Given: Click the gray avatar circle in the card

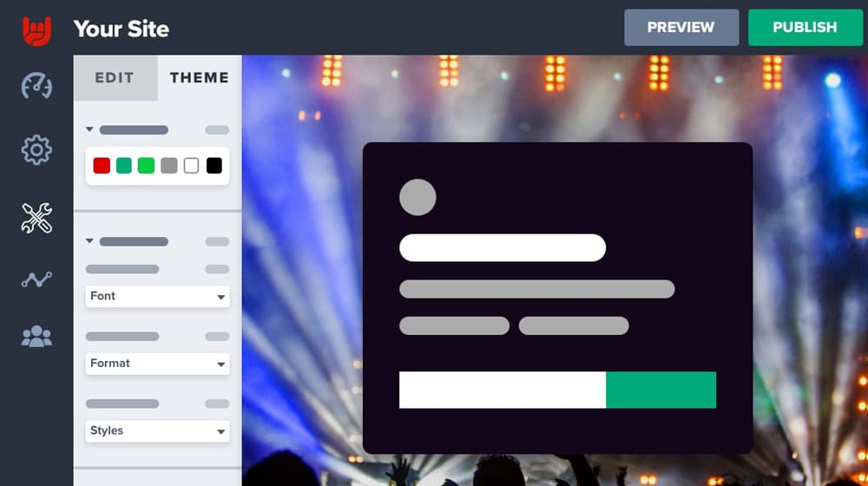Looking at the screenshot, I should click(x=418, y=197).
